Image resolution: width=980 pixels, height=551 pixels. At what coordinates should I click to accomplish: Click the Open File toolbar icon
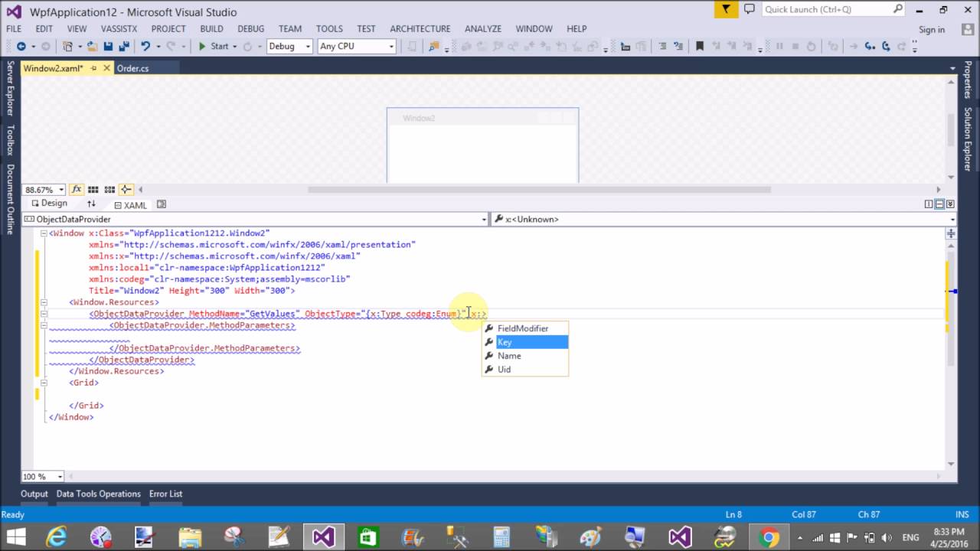click(x=92, y=46)
